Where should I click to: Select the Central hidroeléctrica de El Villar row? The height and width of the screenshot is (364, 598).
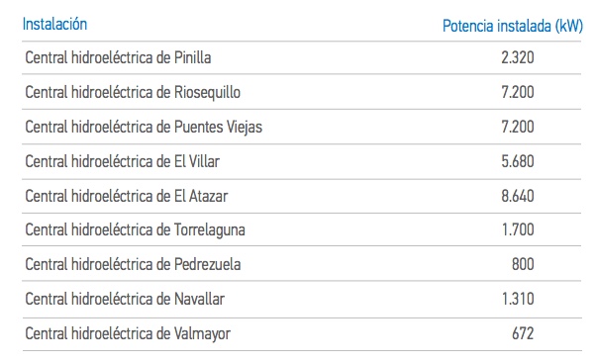[302, 161]
